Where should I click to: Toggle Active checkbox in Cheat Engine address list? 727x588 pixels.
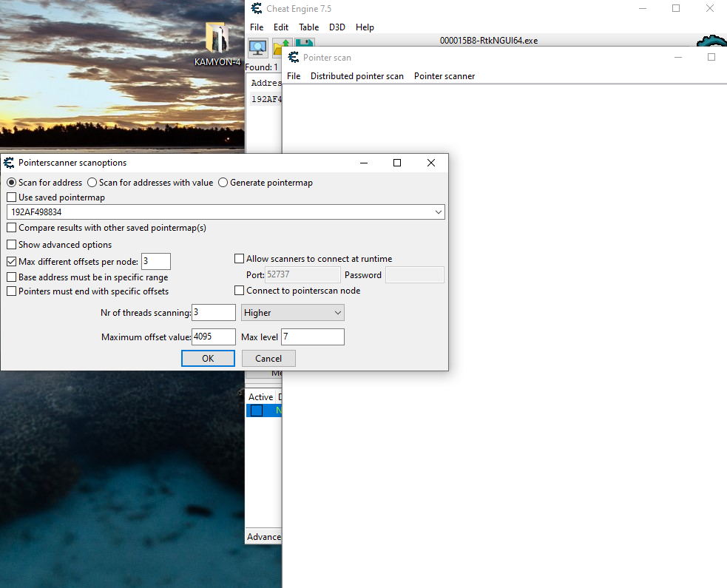(257, 410)
